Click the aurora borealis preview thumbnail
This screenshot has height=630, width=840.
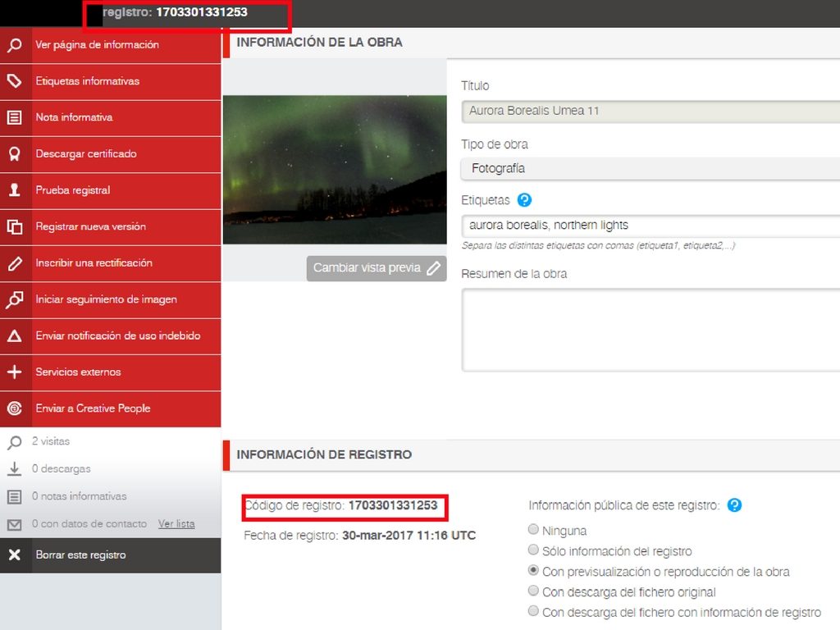pos(335,170)
